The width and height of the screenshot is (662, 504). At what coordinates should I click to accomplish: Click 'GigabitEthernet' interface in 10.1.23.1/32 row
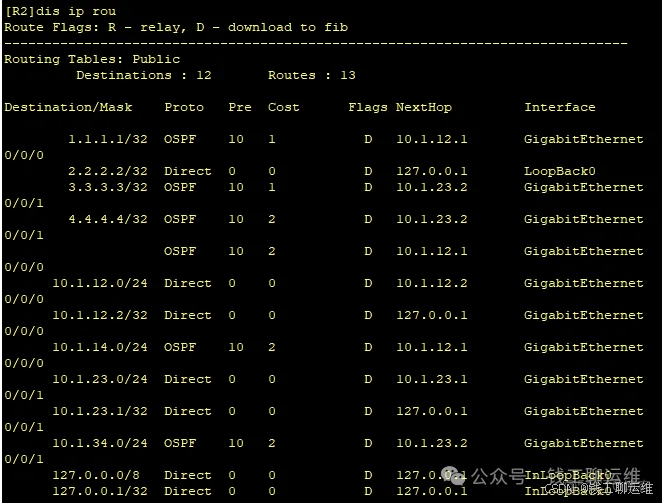[x=583, y=412]
